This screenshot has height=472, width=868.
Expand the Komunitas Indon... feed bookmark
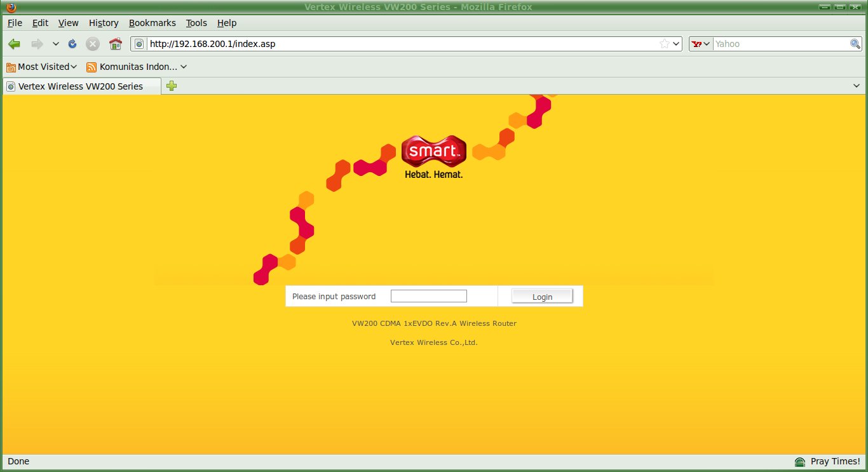pos(137,67)
